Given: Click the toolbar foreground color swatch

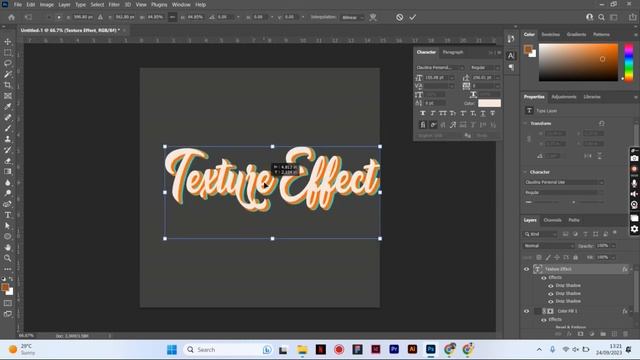Looking at the screenshot, I should (5, 287).
